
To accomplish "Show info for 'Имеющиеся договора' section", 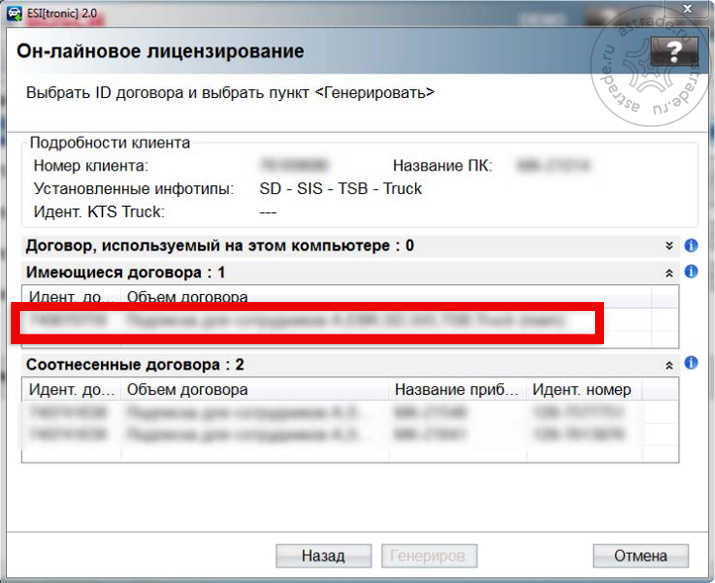I will tap(691, 272).
